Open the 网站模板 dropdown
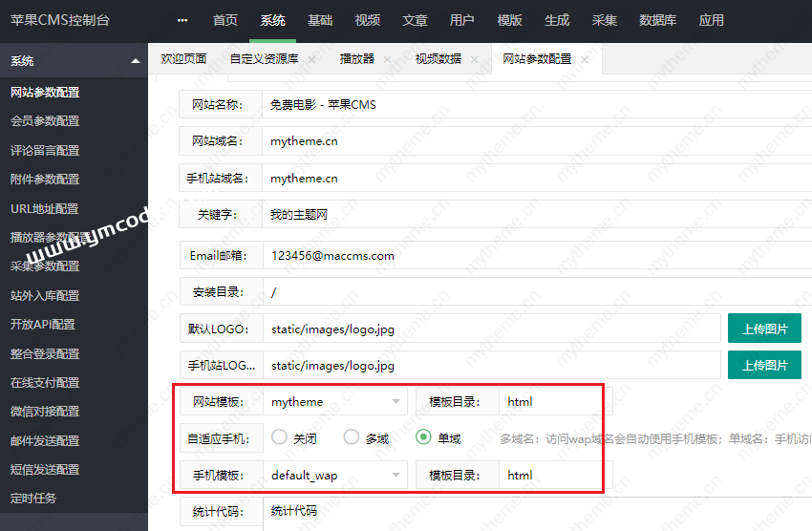812x531 pixels. [x=334, y=402]
